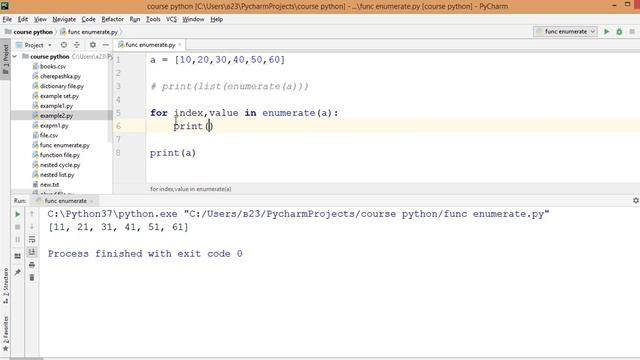The width and height of the screenshot is (640, 360).
Task: Click the Up the stack trace arrow
Action: (32, 213)
